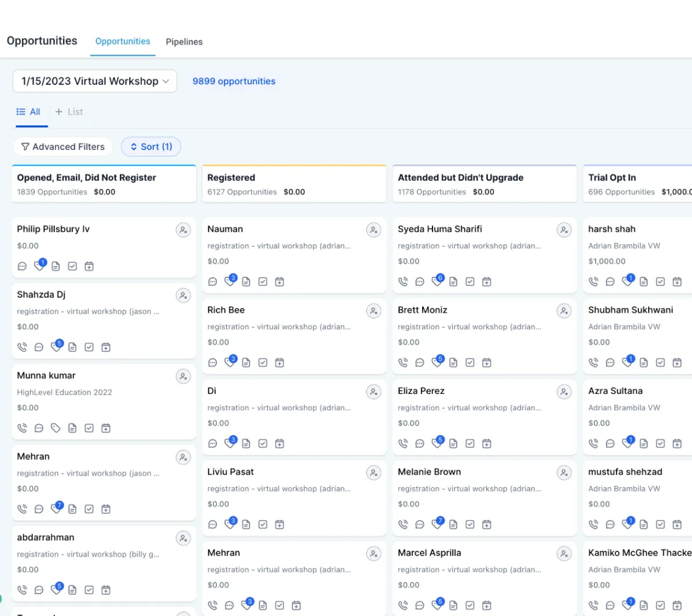Add appointment via calendar icon on Mehran's first card

tap(106, 509)
